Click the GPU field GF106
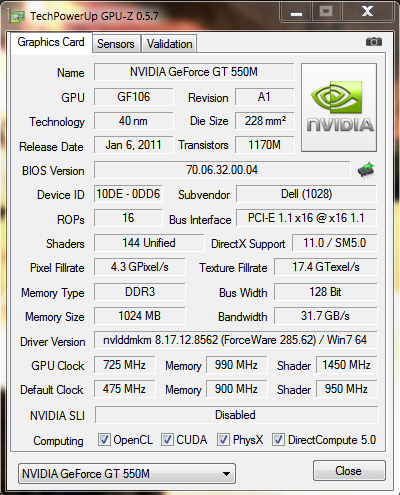This screenshot has height=495, width=400. (x=134, y=97)
